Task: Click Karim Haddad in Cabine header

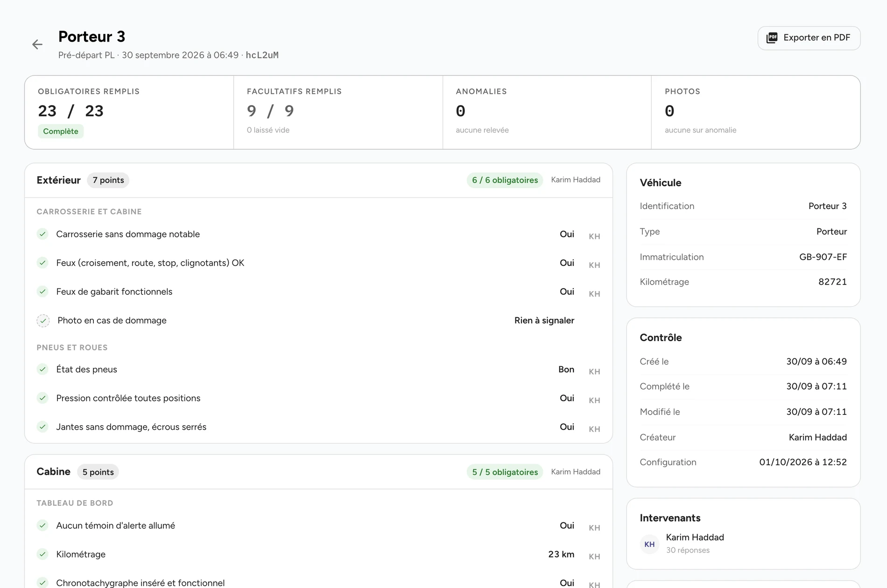Action: pos(576,472)
